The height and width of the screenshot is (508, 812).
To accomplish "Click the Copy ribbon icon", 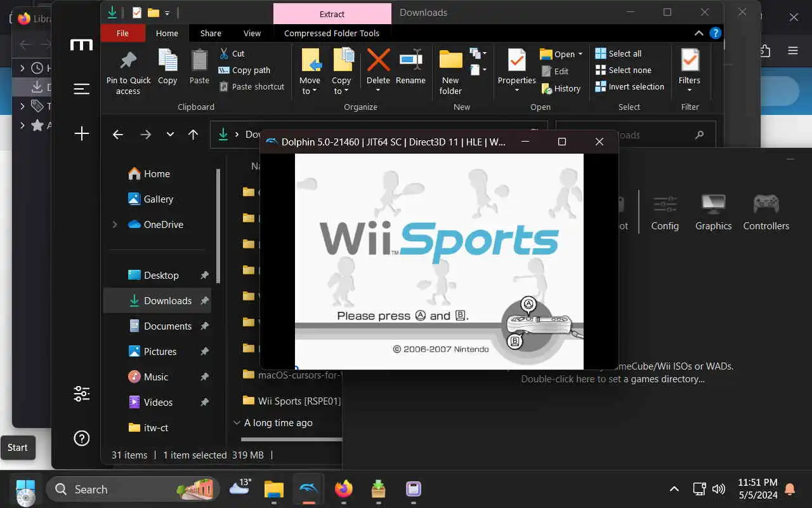I will (x=167, y=61).
